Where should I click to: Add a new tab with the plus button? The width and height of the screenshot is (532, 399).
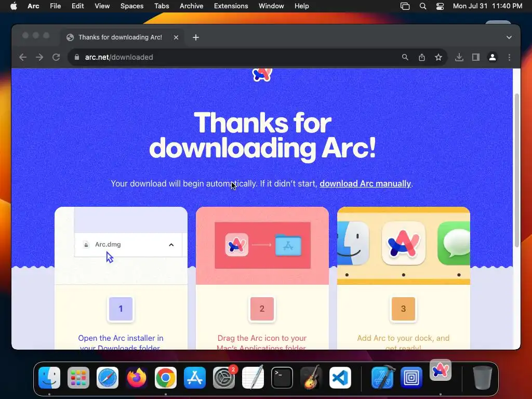pos(196,37)
